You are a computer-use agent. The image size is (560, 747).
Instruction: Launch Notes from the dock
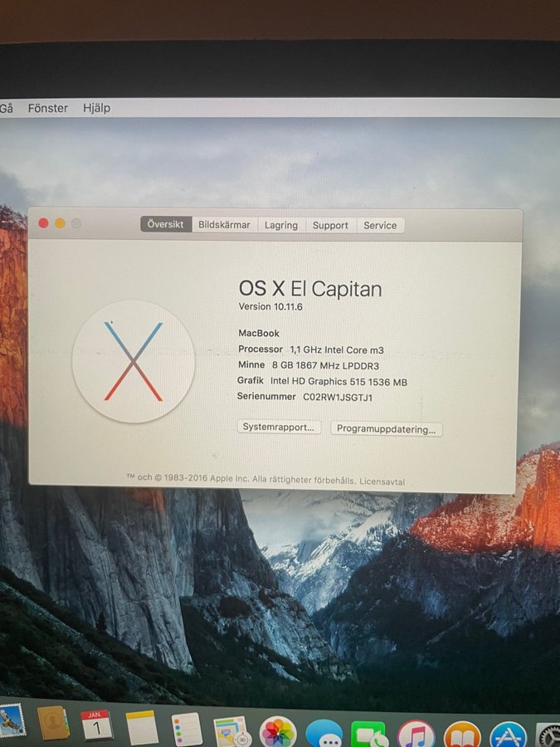[142, 728]
